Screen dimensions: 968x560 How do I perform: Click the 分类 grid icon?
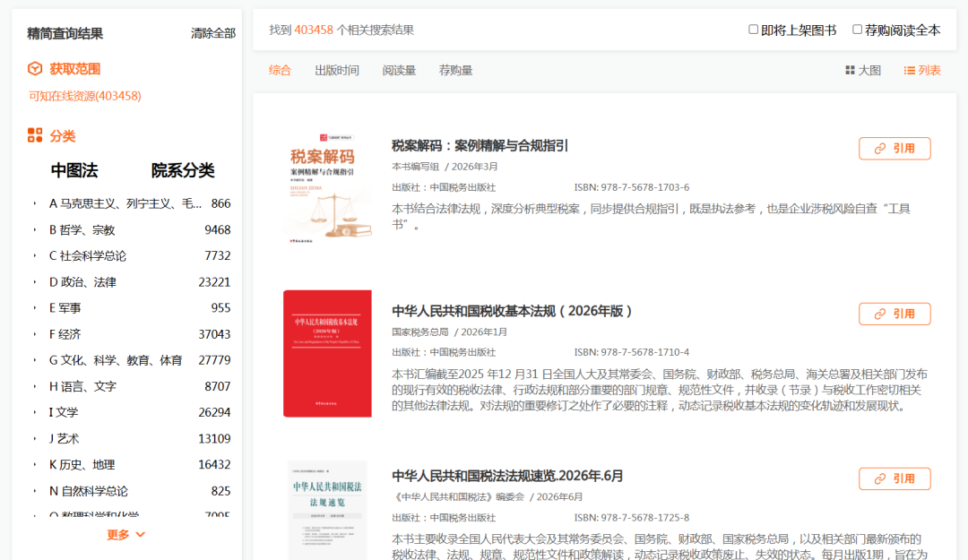[35, 135]
